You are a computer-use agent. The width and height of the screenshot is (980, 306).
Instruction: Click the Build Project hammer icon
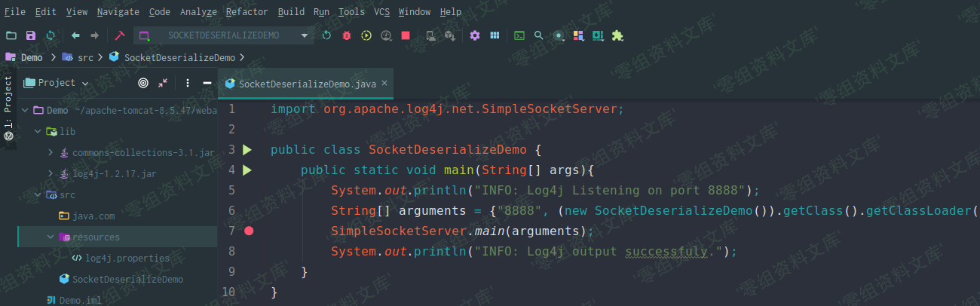[x=119, y=35]
